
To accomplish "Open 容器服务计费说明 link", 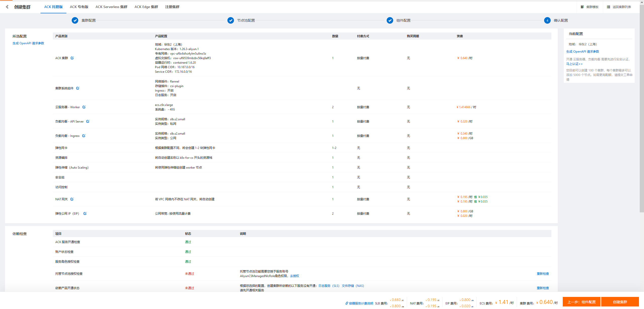I will [x=359, y=303].
